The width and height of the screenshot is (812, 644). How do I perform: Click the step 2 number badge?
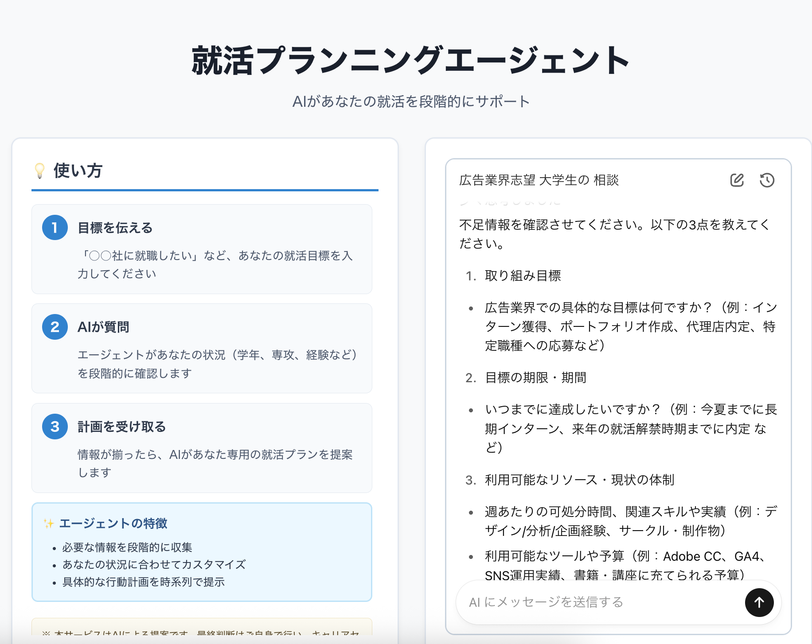(55, 327)
